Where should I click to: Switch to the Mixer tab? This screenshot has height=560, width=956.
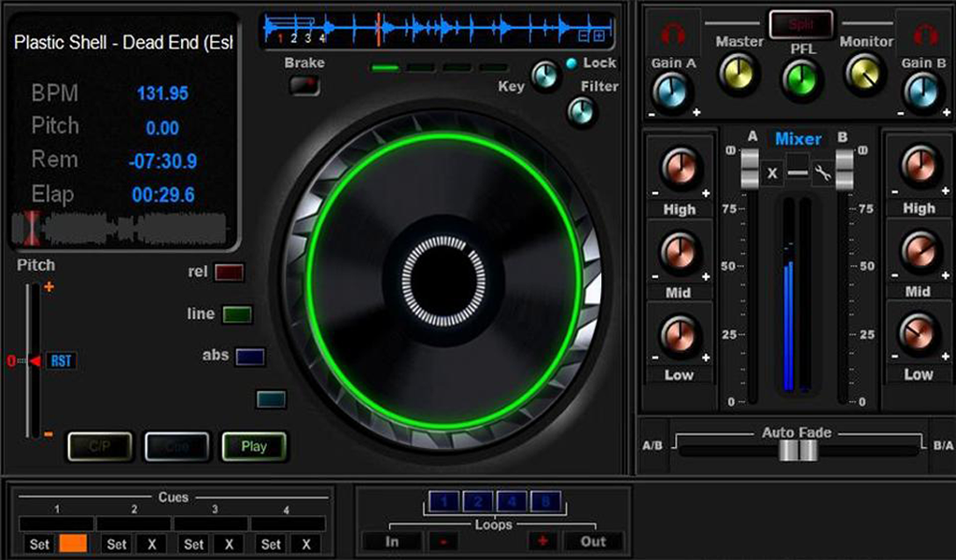point(795,138)
